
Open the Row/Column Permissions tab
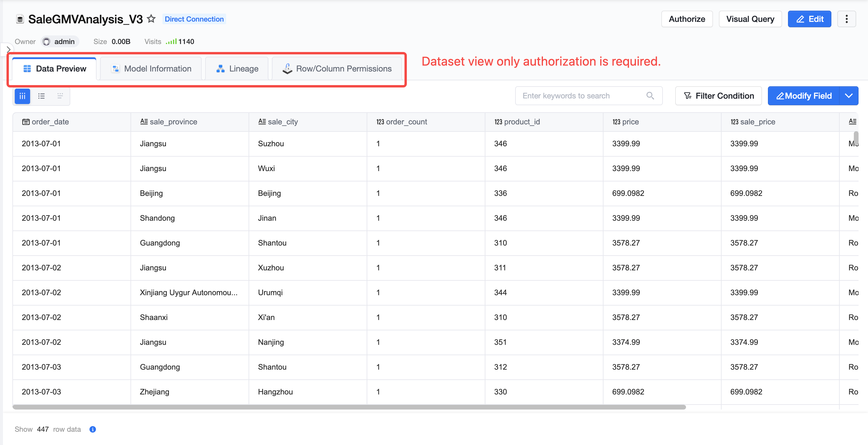337,69
